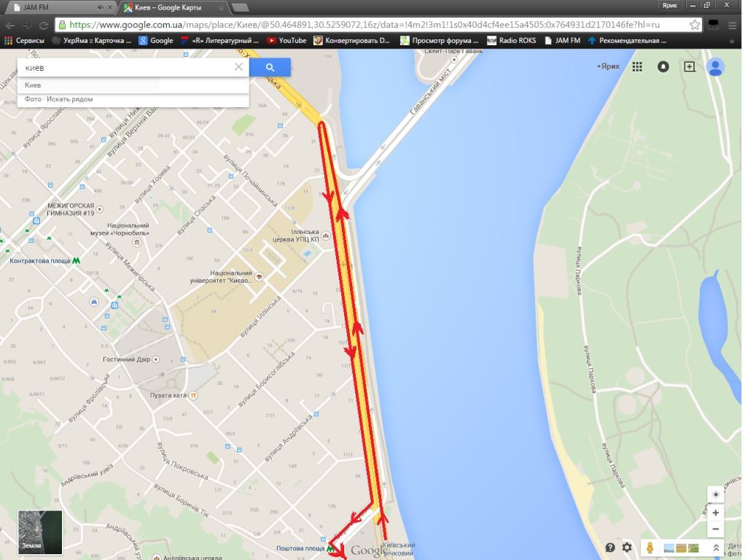This screenshot has height=560, width=745.
Task: Click the blue search magnifier button
Action: coord(270,68)
